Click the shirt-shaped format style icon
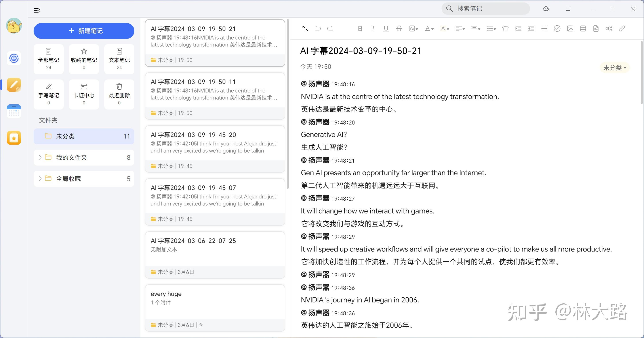 (505, 28)
